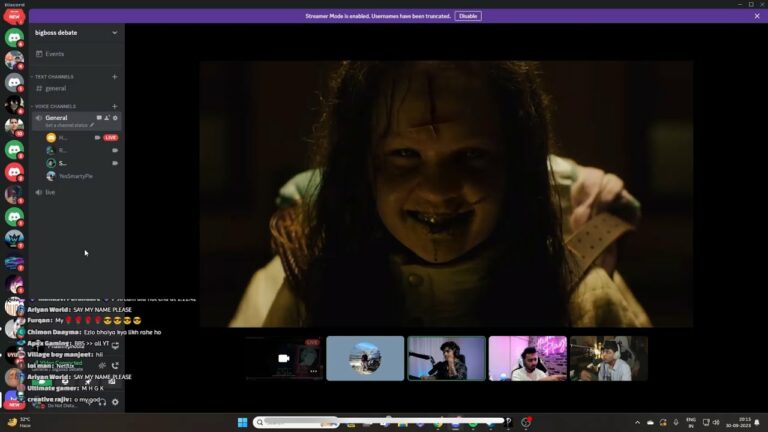Open the Windows Start menu
The height and width of the screenshot is (432, 768).
click(x=242, y=422)
